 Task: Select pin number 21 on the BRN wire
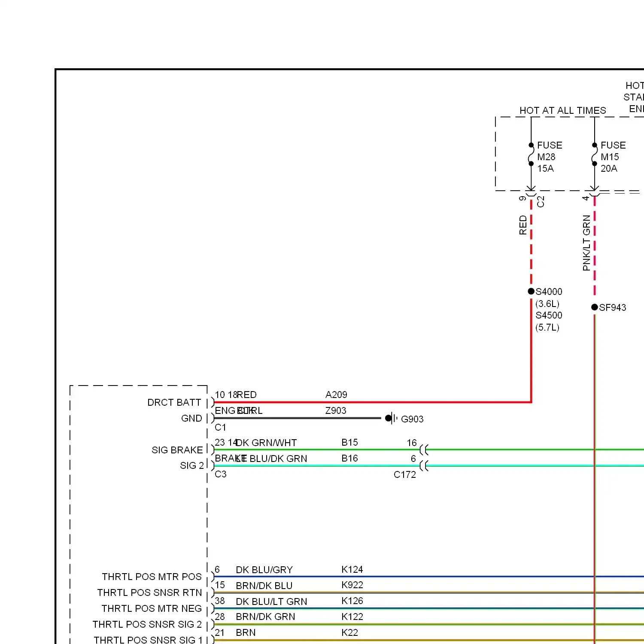pyautogui.click(x=220, y=632)
